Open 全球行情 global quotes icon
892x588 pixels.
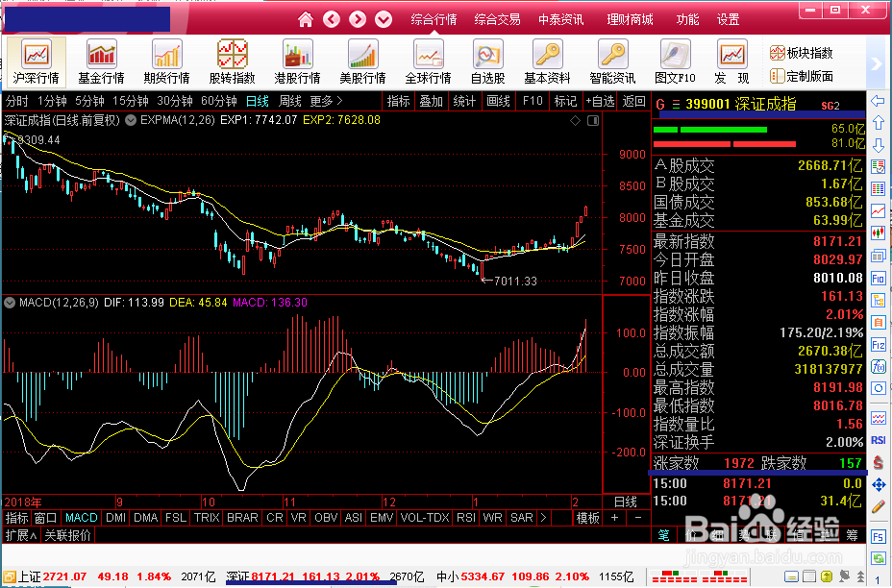coord(428,61)
